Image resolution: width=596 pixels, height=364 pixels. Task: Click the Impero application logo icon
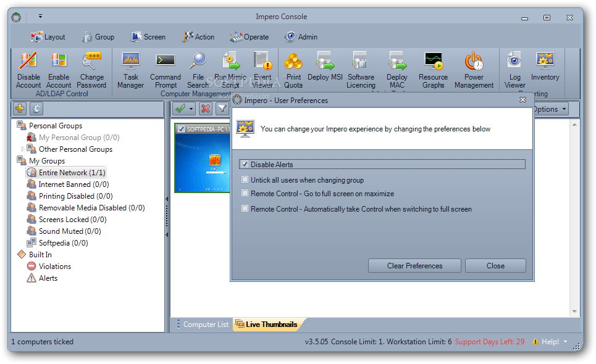point(16,17)
